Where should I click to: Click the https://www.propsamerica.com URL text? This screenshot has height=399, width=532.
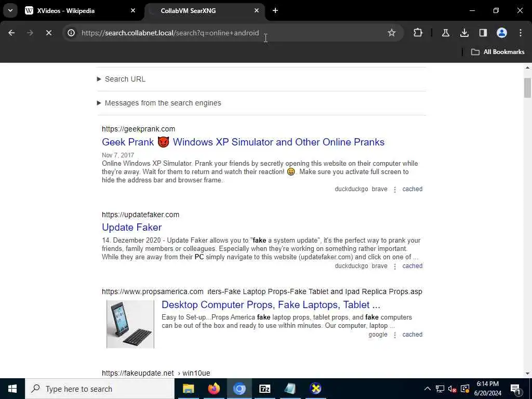point(153,291)
